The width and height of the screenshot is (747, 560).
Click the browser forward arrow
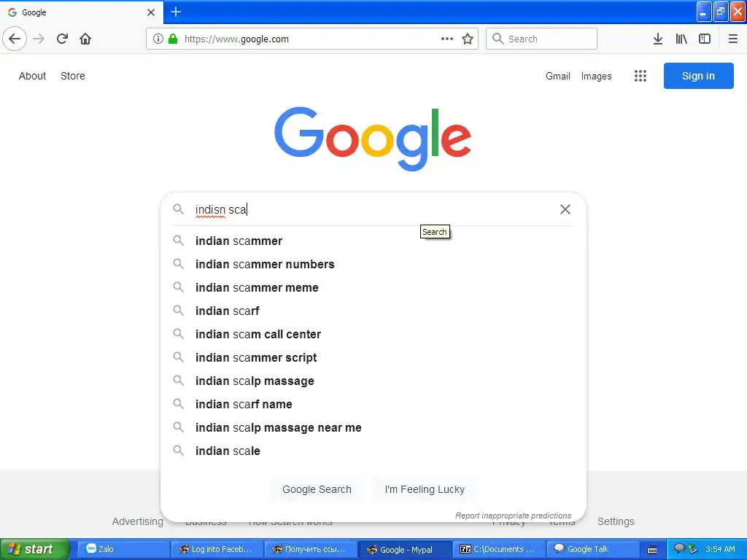tap(39, 39)
